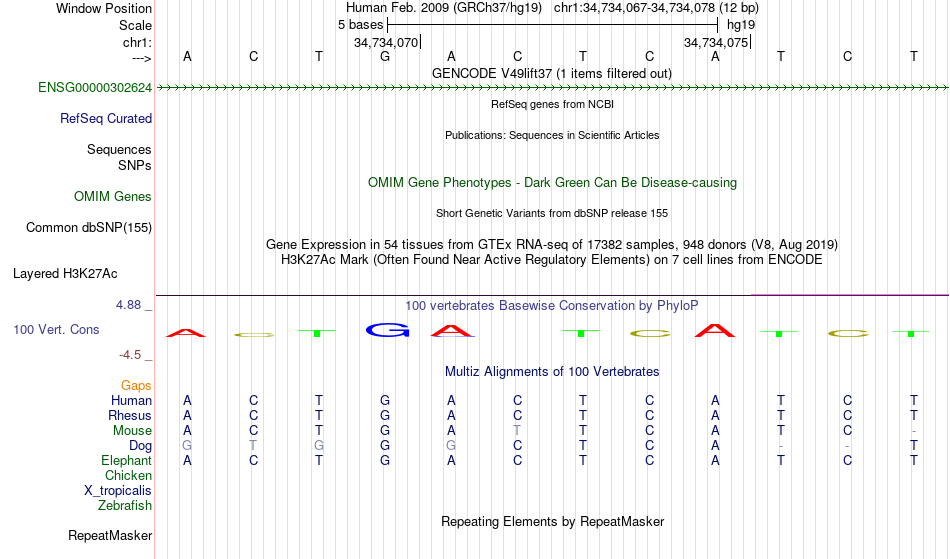The height and width of the screenshot is (559, 950).
Task: Select the Zebrafish alignment row label
Action: [x=124, y=506]
